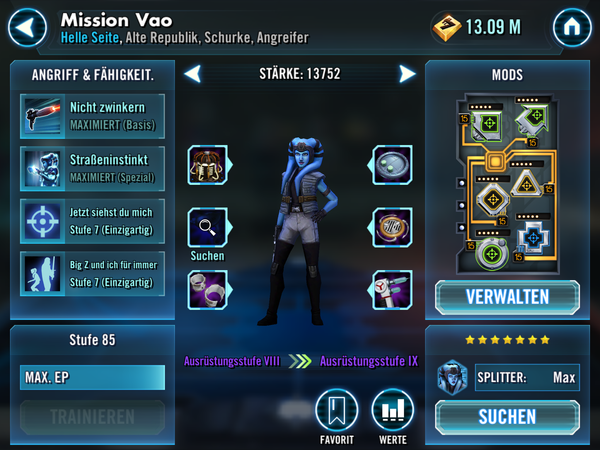Select the gray disc gear slot
Screen dimensions: 600x450
pyautogui.click(x=391, y=165)
